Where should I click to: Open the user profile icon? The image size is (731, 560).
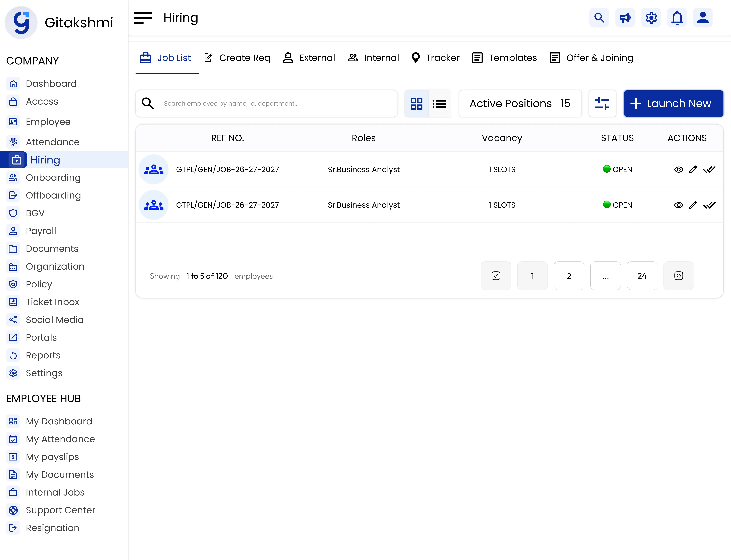(x=703, y=18)
